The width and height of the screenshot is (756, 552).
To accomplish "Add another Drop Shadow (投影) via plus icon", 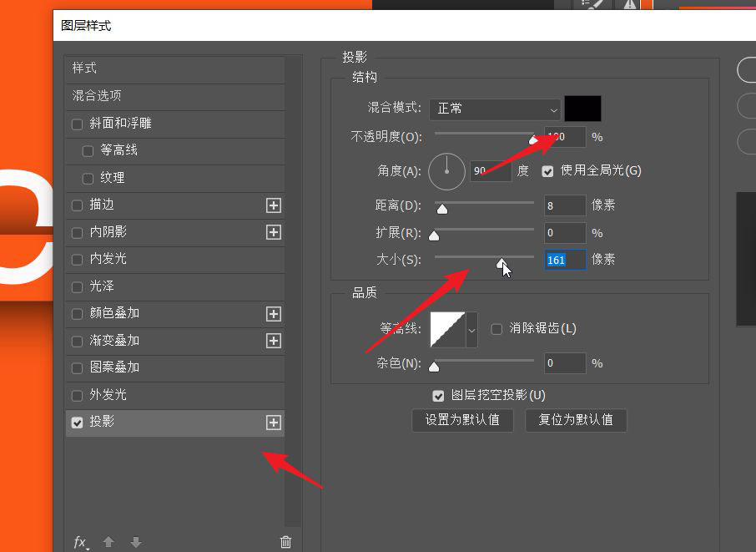I will coord(274,423).
